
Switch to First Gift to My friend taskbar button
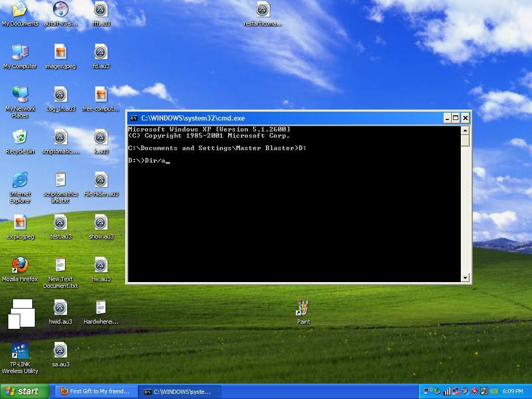(96, 391)
